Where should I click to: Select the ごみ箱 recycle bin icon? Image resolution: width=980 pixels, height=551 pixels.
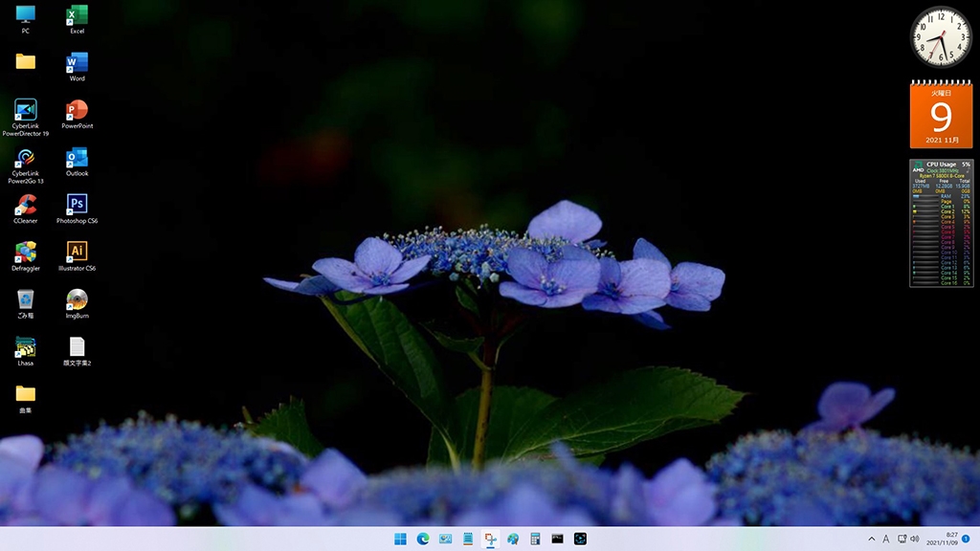click(x=26, y=304)
